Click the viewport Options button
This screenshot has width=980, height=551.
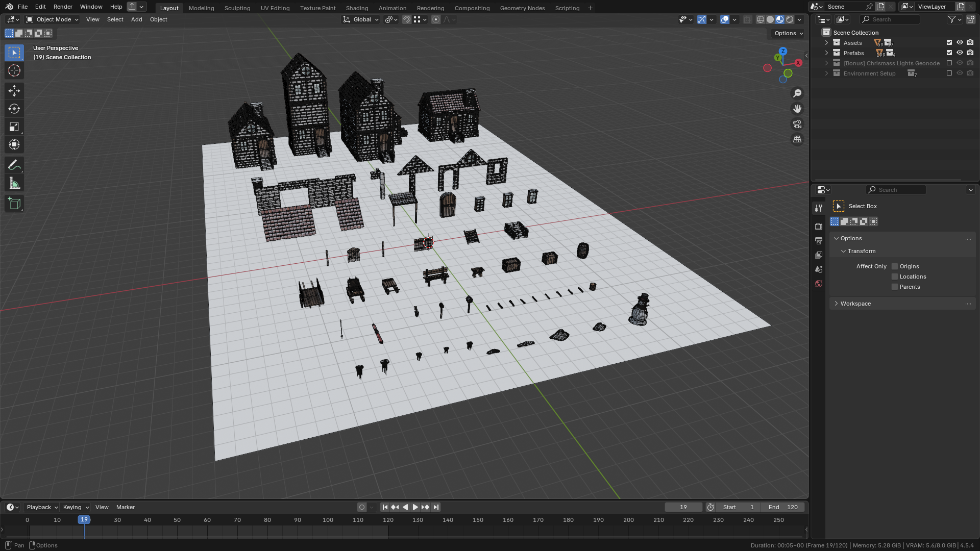click(x=788, y=33)
